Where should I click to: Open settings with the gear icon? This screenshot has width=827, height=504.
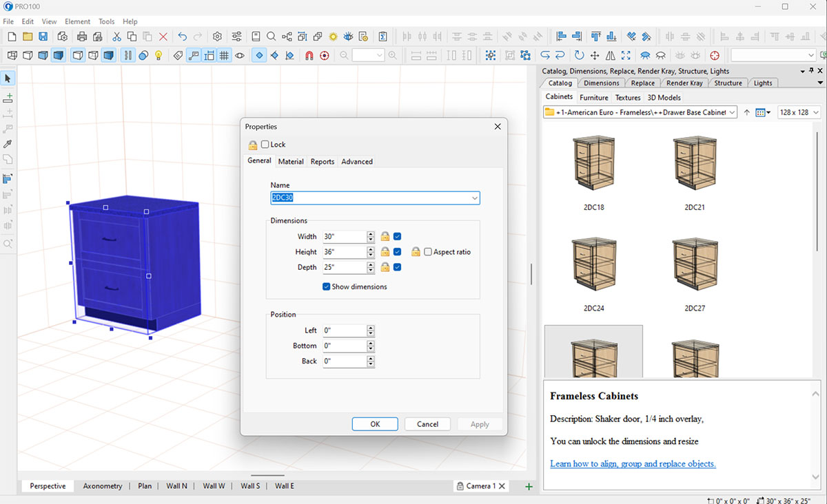click(217, 36)
